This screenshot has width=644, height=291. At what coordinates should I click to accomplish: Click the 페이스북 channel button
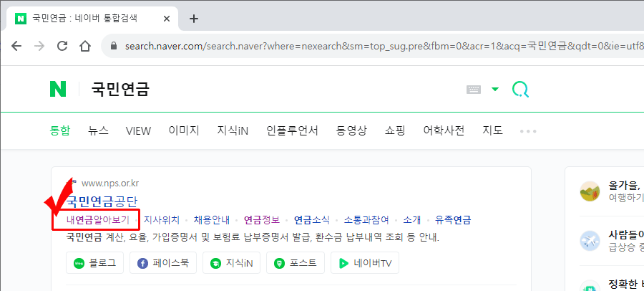click(163, 262)
